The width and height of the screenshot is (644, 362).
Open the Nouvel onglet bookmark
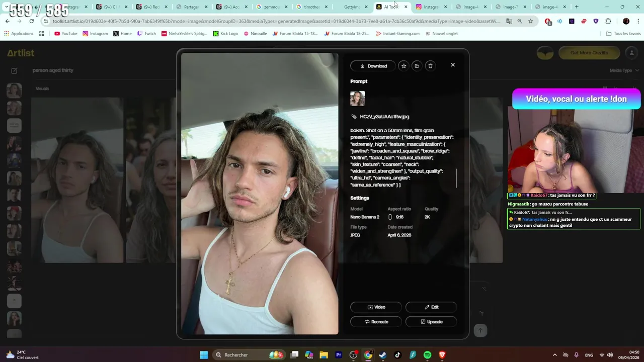441,34
